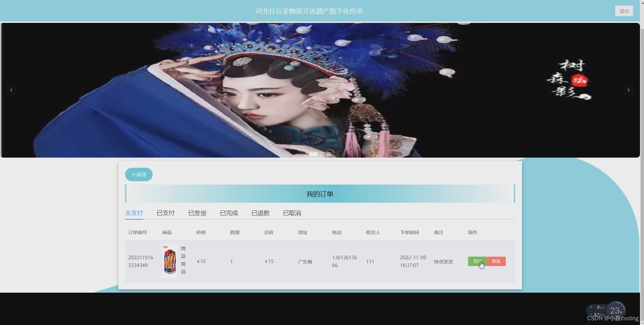Screen dimensions: 644x325
Task: Click the 数量 column header
Action: 235,232
